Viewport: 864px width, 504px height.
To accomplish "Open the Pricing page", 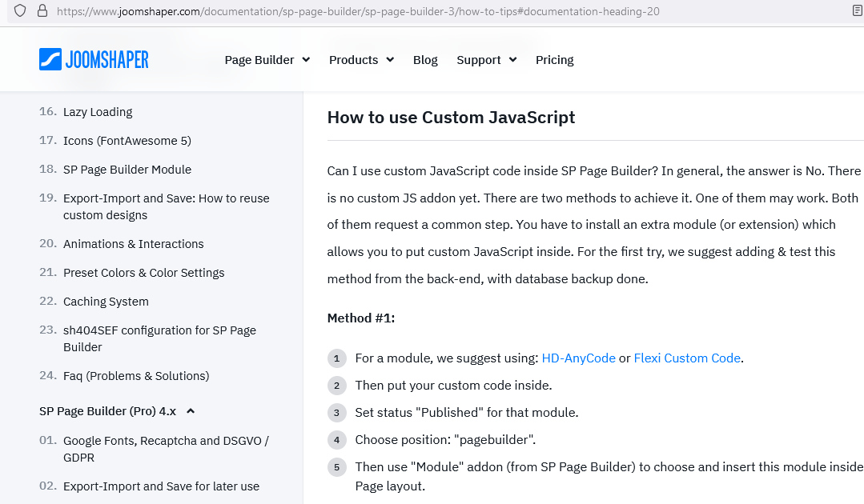I will point(554,60).
